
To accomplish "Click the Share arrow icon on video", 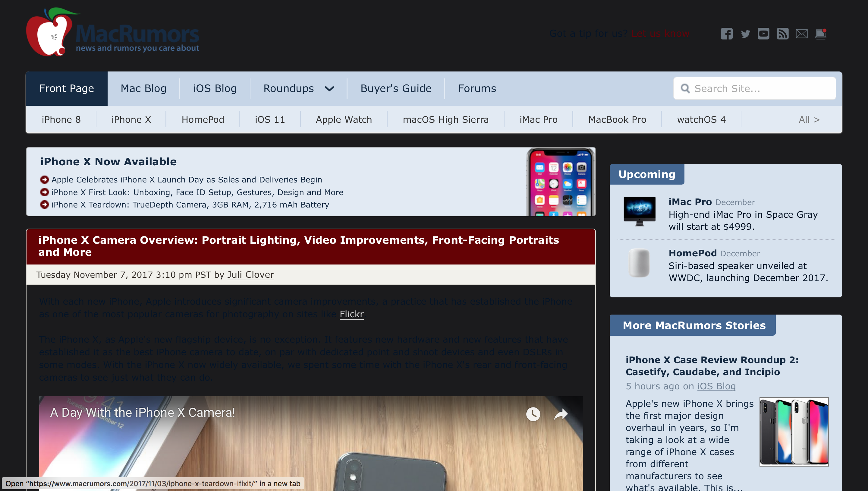I will coord(561,414).
